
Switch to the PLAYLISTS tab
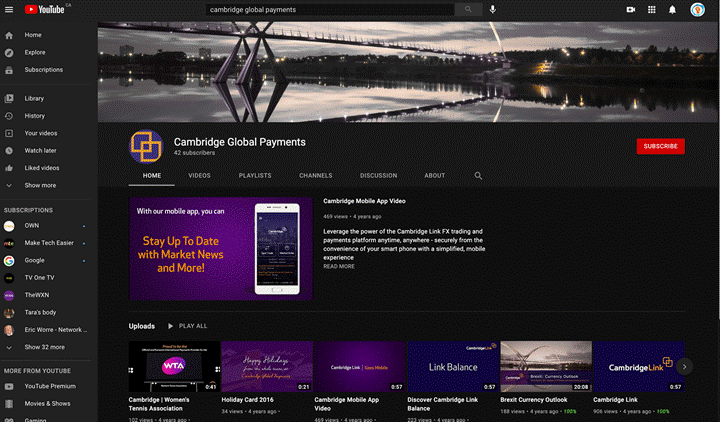255,176
